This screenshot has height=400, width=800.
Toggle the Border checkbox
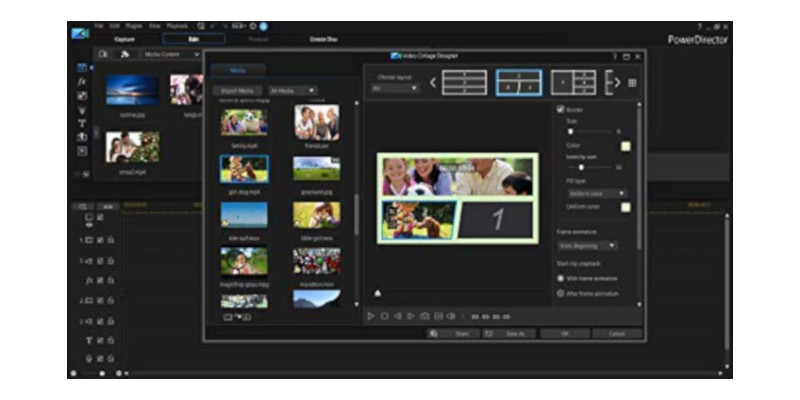point(560,108)
